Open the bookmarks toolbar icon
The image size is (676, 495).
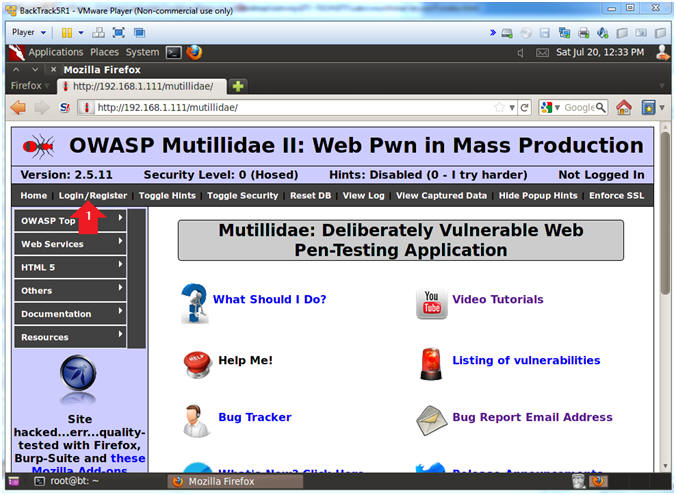pos(648,107)
